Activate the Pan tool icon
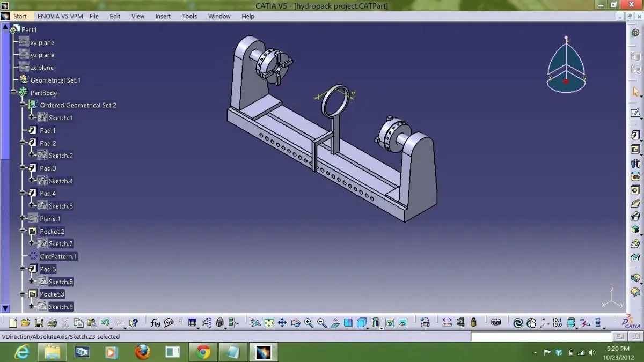Viewport: 644px width, 362px height. pos(282,322)
